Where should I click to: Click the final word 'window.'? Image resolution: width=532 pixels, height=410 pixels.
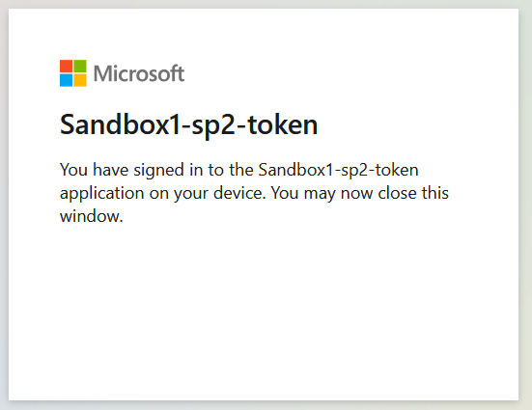(x=92, y=216)
